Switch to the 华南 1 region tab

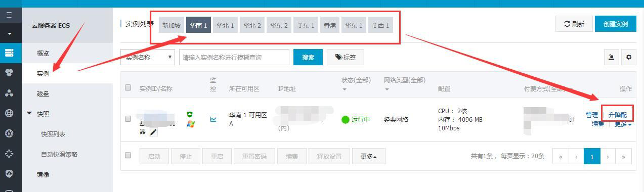tap(198, 25)
